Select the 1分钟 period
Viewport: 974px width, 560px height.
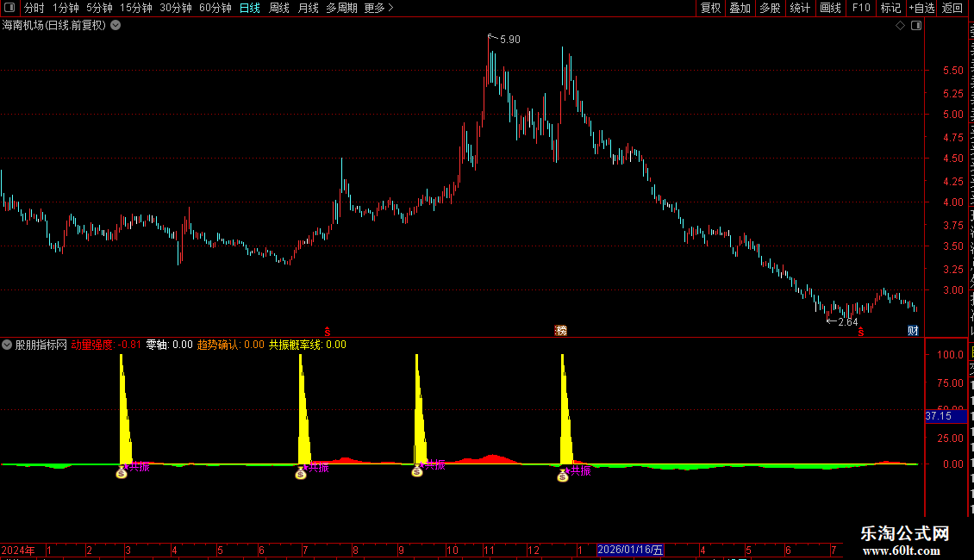click(x=66, y=8)
